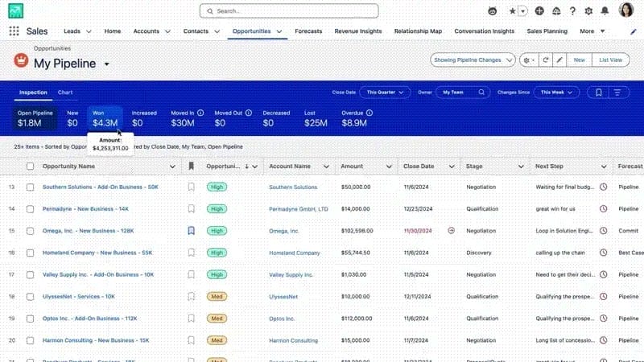Screen dimensions: 644x362
Task: Open the App Launcher grid icon
Action: click(14, 31)
